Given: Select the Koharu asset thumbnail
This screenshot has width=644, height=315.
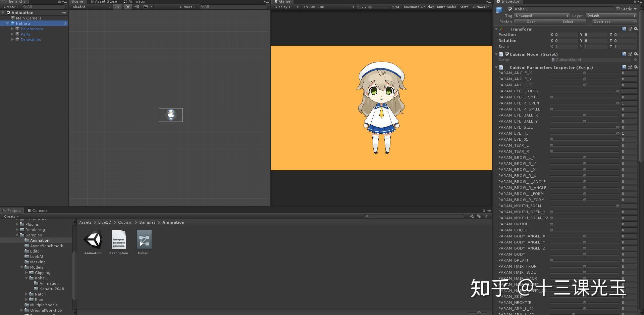Looking at the screenshot, I should point(144,239).
